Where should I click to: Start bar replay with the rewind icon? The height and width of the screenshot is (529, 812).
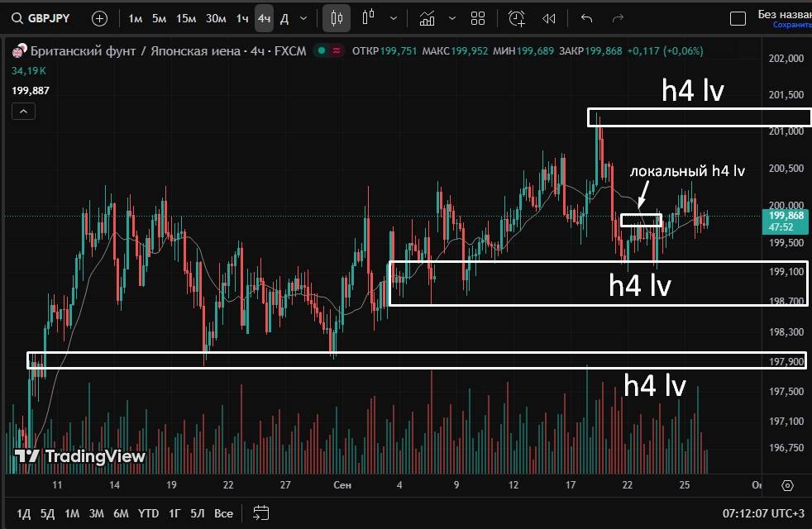548,18
